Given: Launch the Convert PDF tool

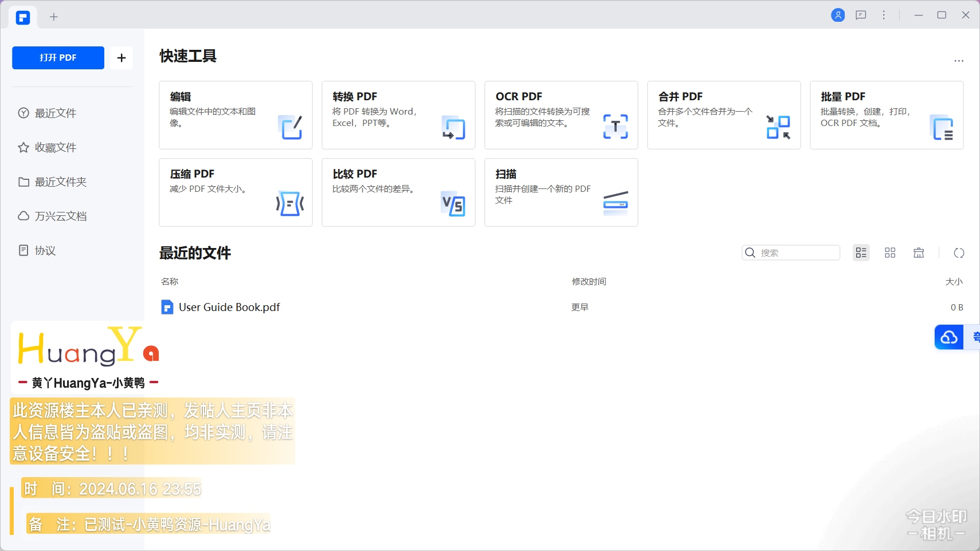Looking at the screenshot, I should pyautogui.click(x=398, y=115).
